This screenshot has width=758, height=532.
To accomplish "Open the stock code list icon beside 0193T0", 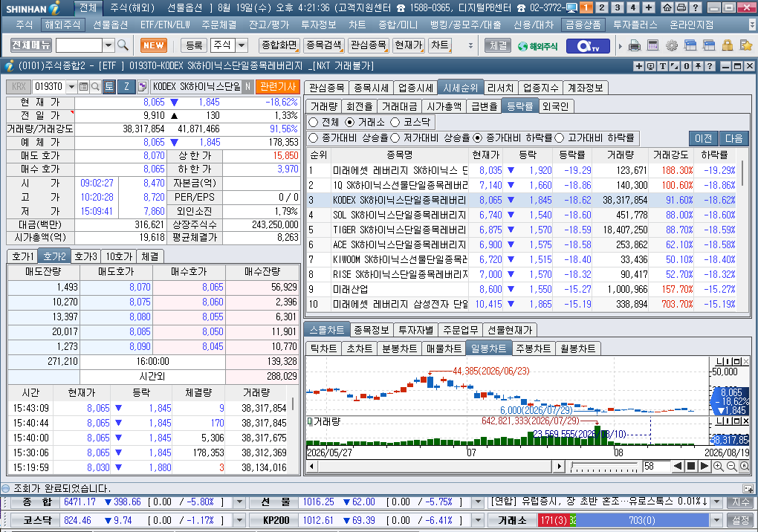I will 83,87.
